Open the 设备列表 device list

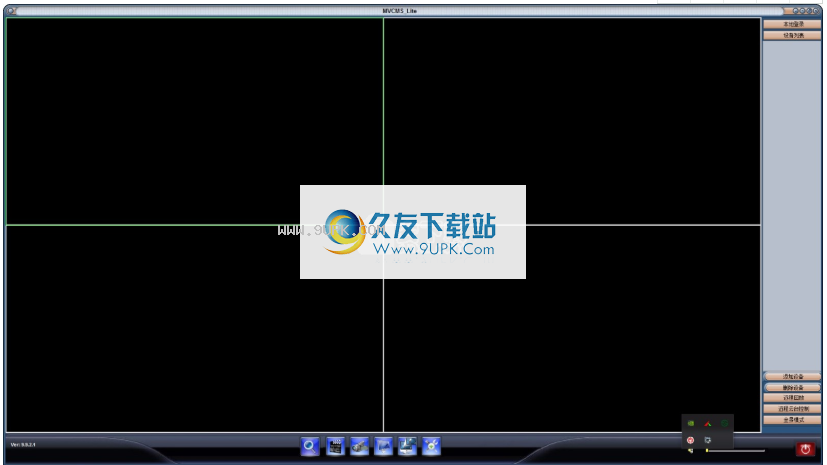pos(793,35)
